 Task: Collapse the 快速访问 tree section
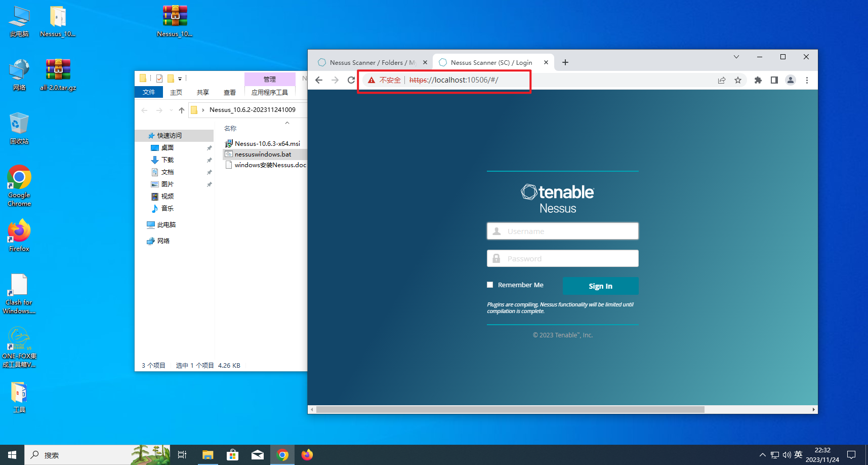pos(145,135)
